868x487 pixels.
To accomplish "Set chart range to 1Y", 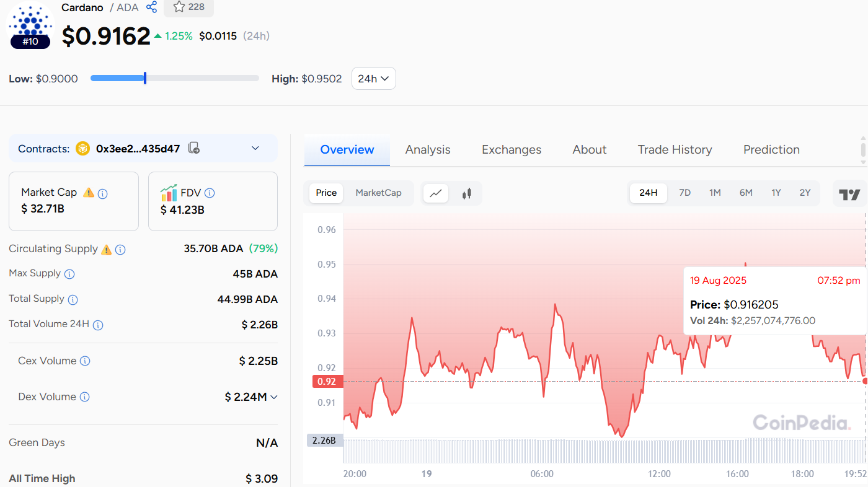I will tap(776, 193).
